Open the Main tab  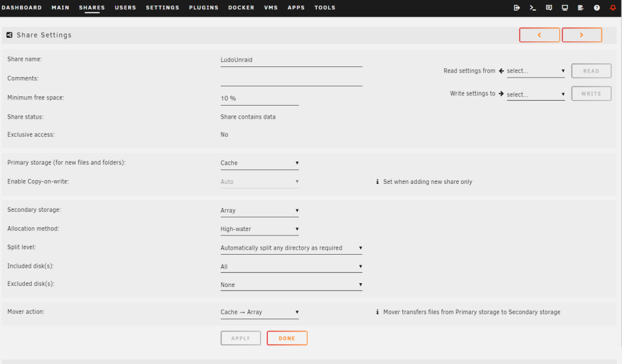point(60,7)
